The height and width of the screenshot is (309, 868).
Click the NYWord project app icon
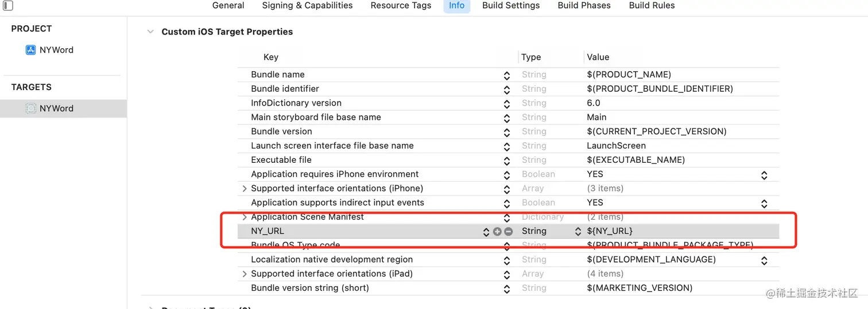tap(31, 50)
